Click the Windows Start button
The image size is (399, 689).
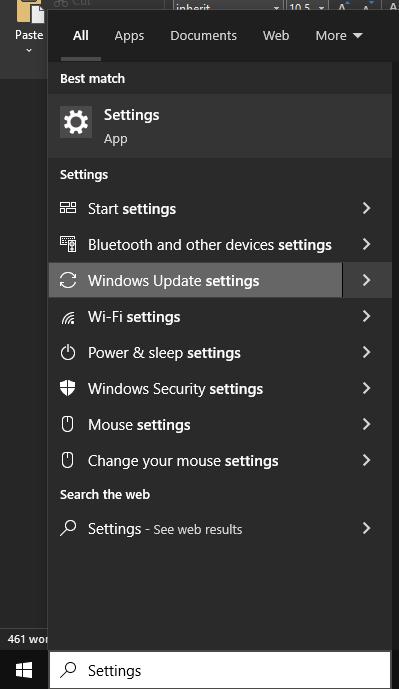24,670
